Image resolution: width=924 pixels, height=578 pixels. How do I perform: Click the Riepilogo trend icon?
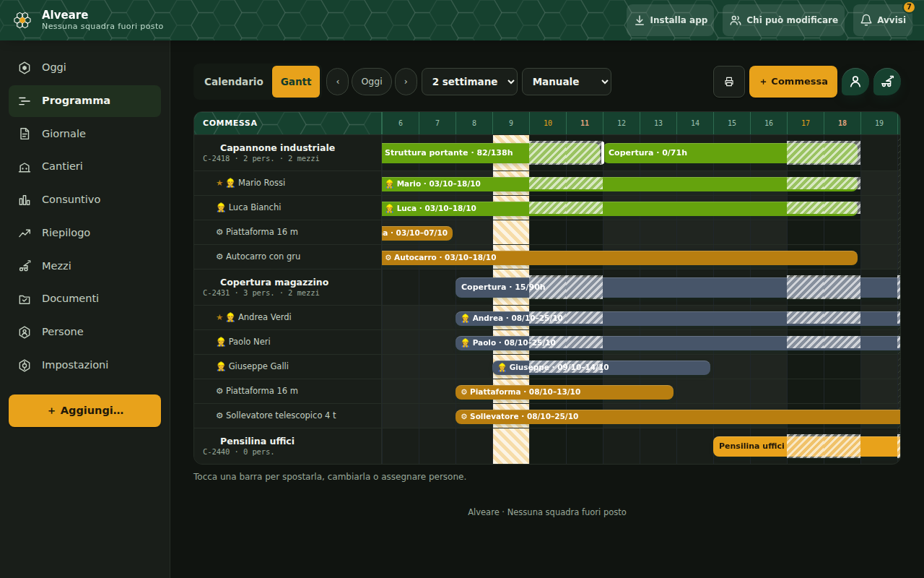click(25, 233)
